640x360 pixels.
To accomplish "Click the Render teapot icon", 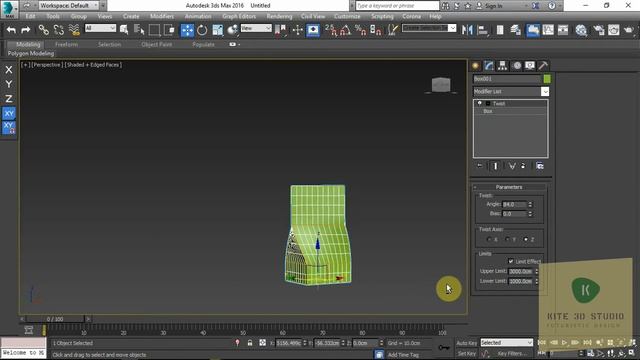I will [x=629, y=30].
